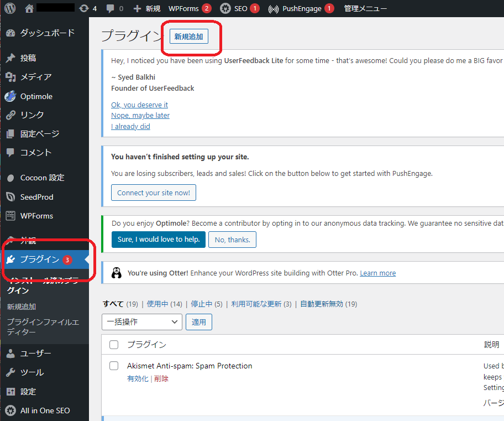Click the PushEngage broadcast icon
Image resolution: width=504 pixels, height=421 pixels.
pyautogui.click(x=273, y=9)
